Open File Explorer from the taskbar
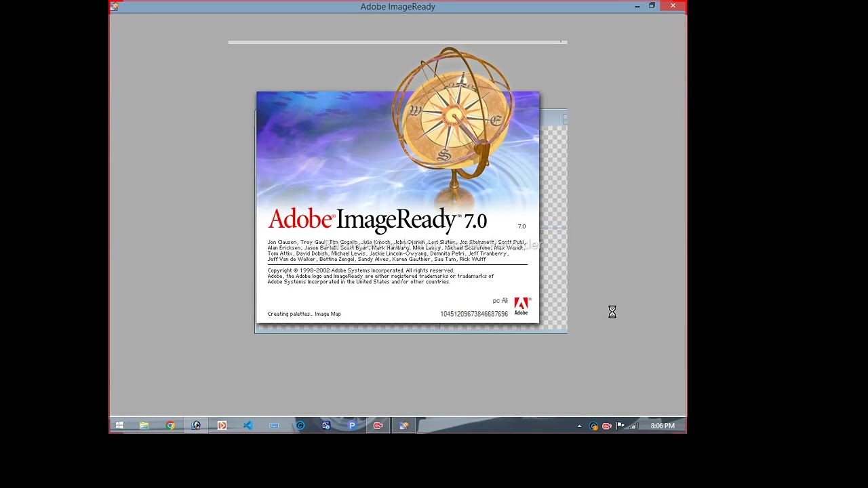The width and height of the screenshot is (868, 488). (x=144, y=426)
